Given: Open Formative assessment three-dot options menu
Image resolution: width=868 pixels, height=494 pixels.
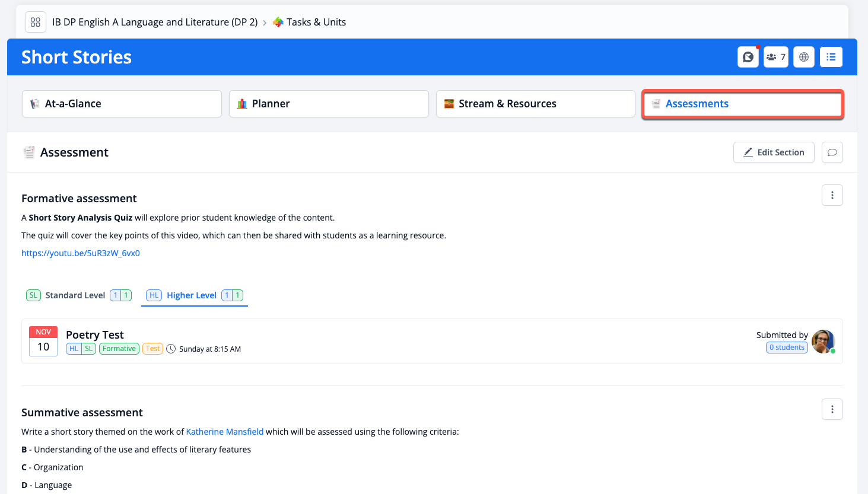Looking at the screenshot, I should tap(832, 195).
